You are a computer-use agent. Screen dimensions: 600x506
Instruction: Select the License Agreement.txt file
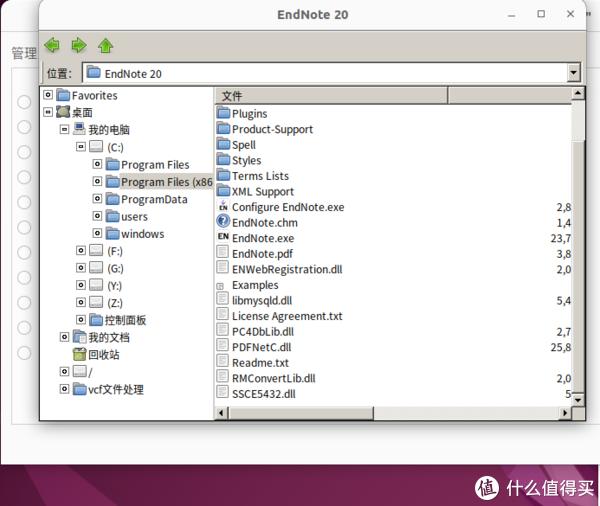pos(287,316)
